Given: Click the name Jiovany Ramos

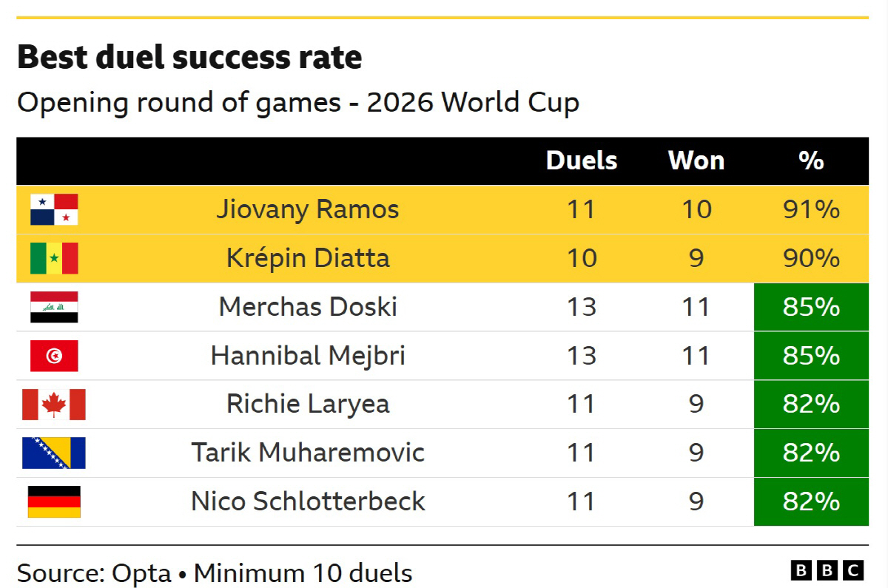Looking at the screenshot, I should click(x=308, y=209).
